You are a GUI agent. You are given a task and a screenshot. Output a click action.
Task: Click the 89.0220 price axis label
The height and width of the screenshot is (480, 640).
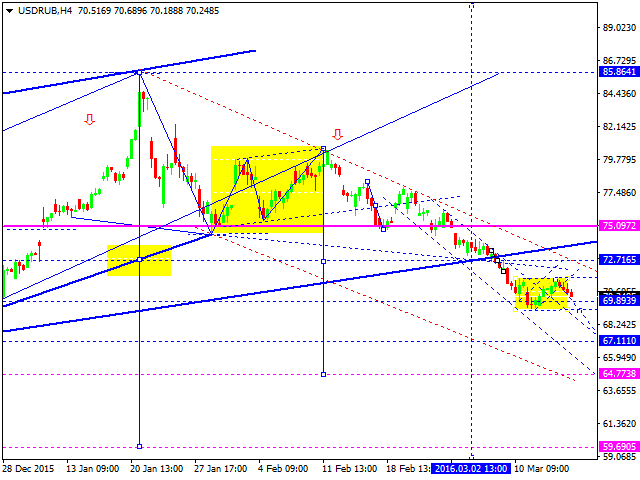point(619,28)
